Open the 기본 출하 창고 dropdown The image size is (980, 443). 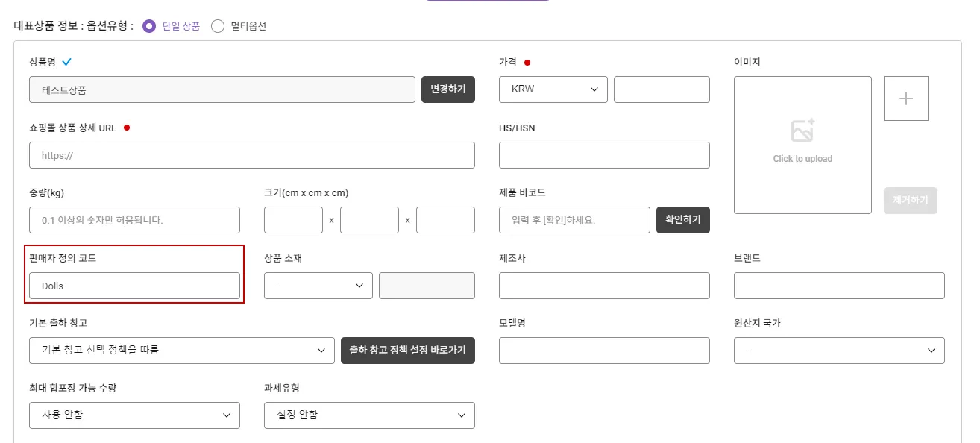click(x=182, y=351)
